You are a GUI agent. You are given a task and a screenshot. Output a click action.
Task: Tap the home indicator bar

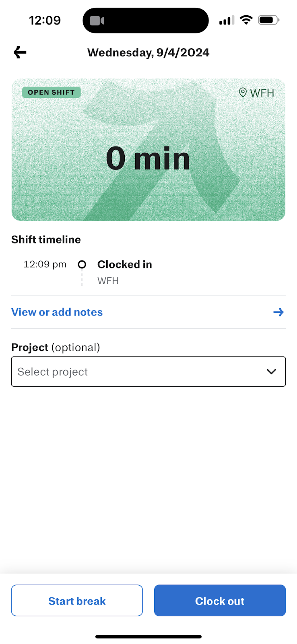(x=148, y=637)
